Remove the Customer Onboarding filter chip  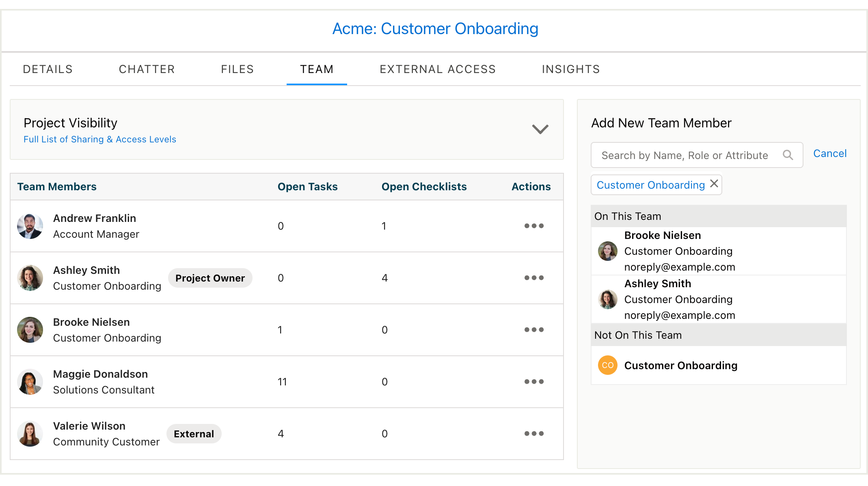coord(714,184)
